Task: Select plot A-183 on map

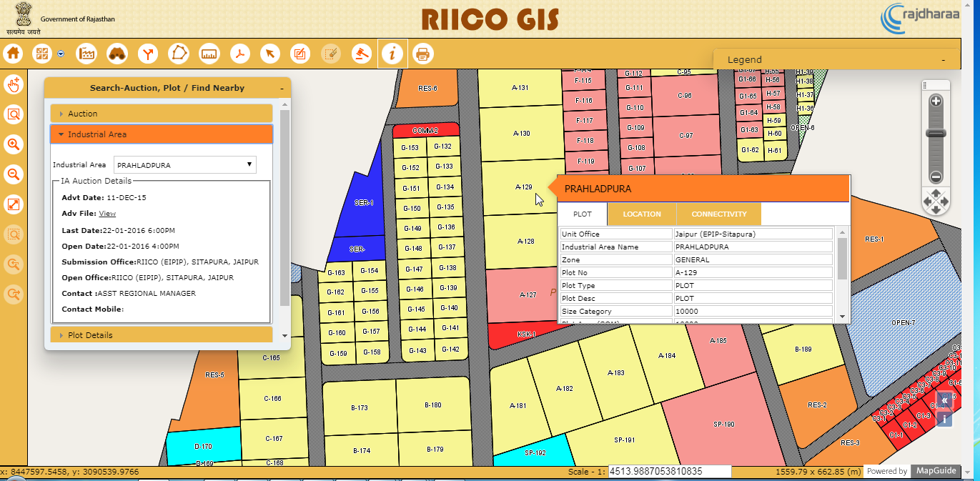Action: click(x=615, y=373)
